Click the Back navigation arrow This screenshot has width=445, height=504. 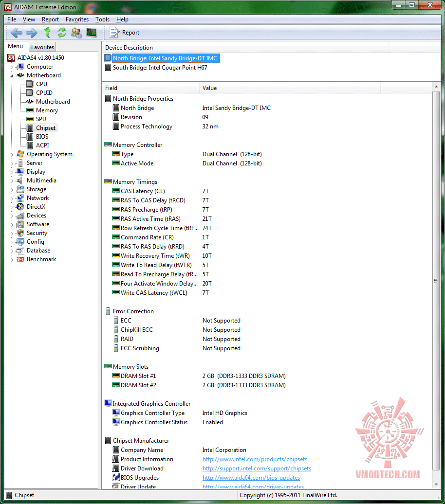pyautogui.click(x=17, y=33)
